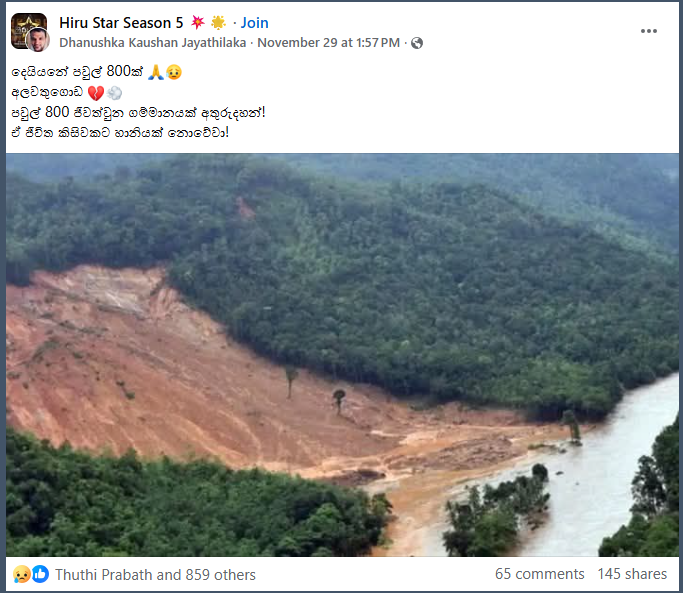Click the blue like reaction icon

coord(40,574)
